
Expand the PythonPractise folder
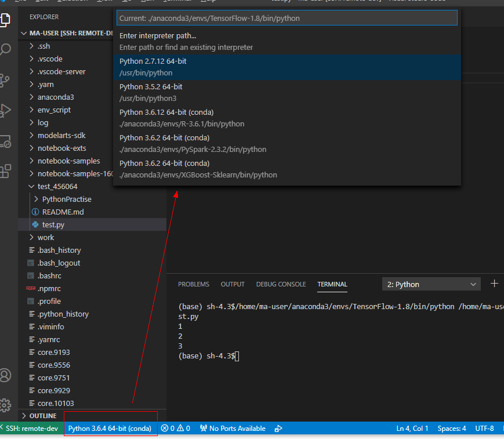click(x=93, y=199)
